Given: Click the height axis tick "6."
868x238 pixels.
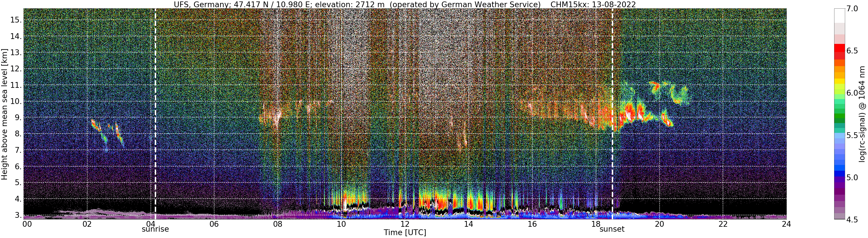Looking at the screenshot, I should tap(18, 167).
